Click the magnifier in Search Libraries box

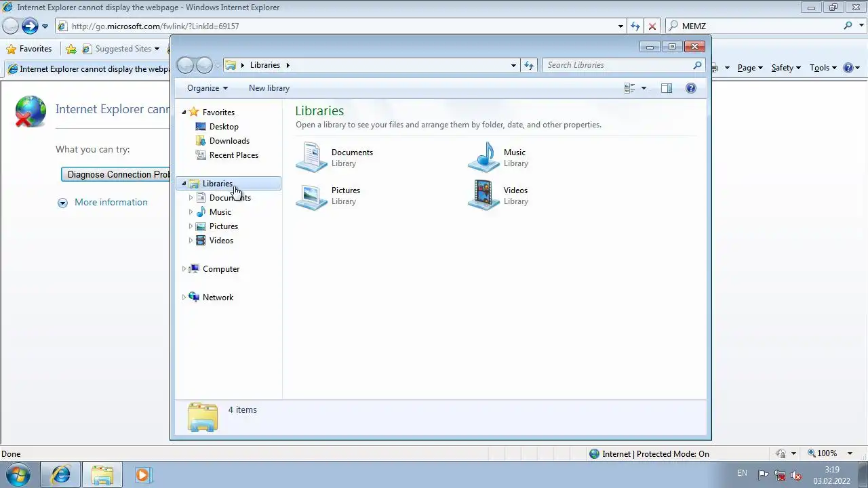tap(697, 65)
